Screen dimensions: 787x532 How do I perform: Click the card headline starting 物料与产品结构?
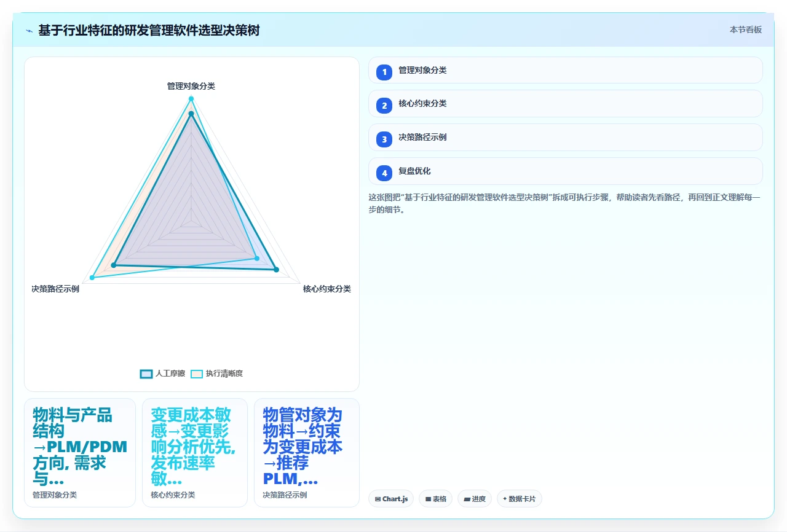coord(80,447)
